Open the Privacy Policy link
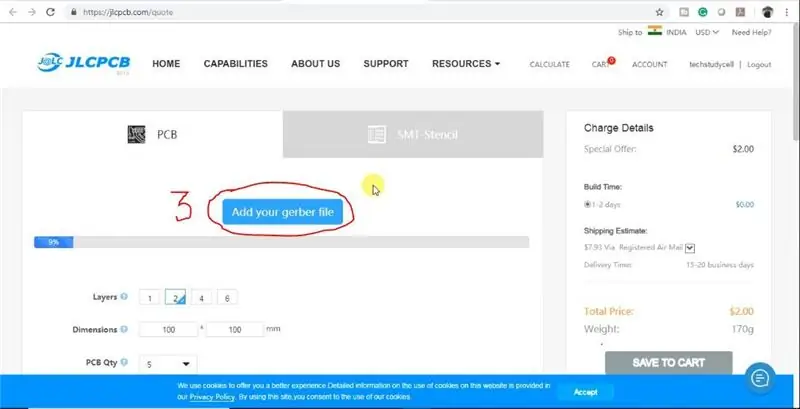This screenshot has width=800, height=409. point(212,396)
